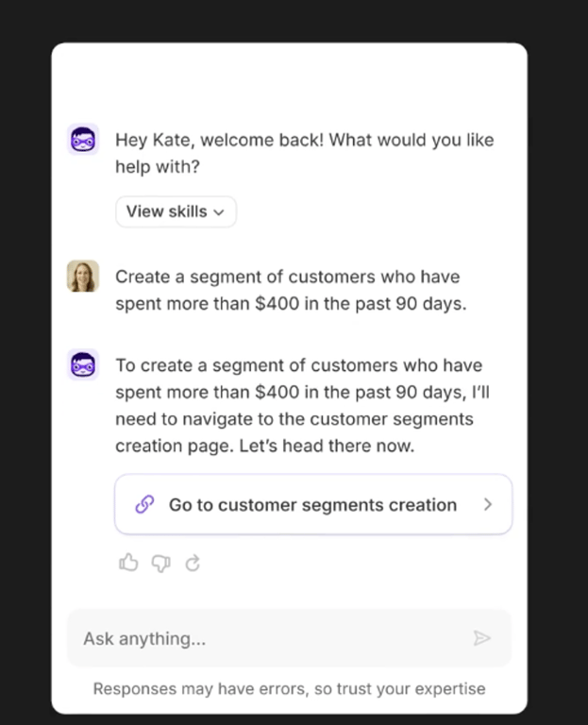Image resolution: width=588 pixels, height=725 pixels.
Task: Click the empty area above the welcome message
Action: coord(290,81)
